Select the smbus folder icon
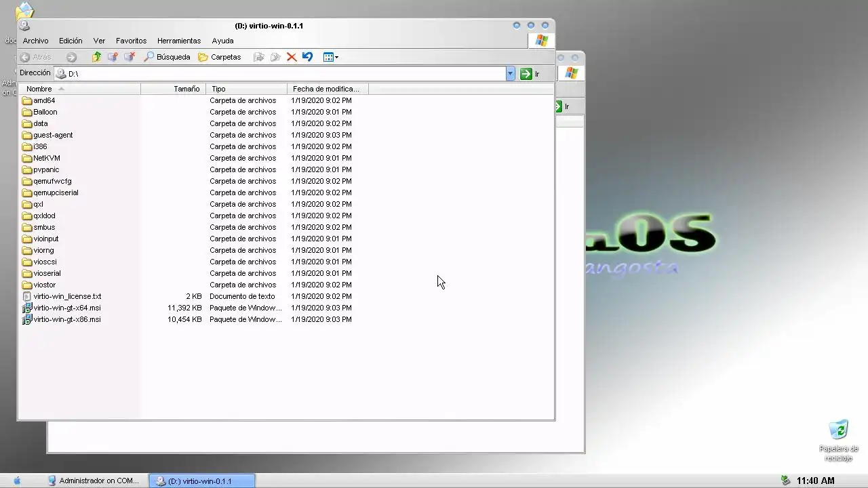Viewport: 868px width, 488px height. (27, 227)
